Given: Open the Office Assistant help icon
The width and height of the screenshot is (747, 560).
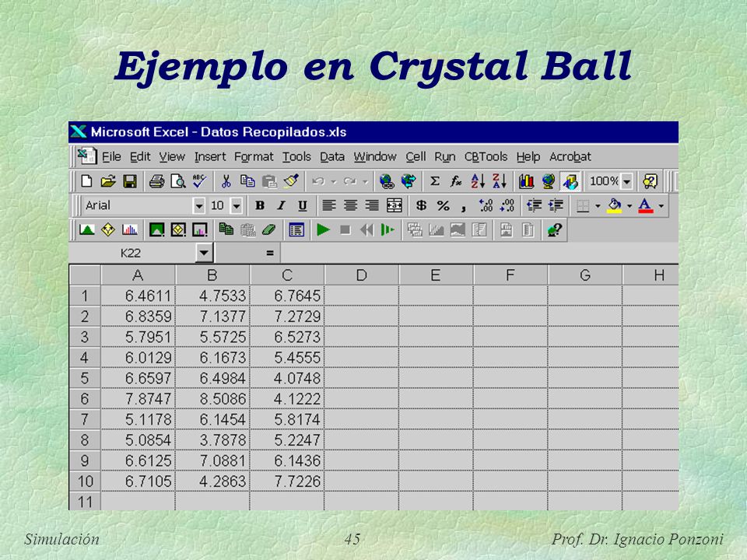Looking at the screenshot, I should [x=650, y=181].
